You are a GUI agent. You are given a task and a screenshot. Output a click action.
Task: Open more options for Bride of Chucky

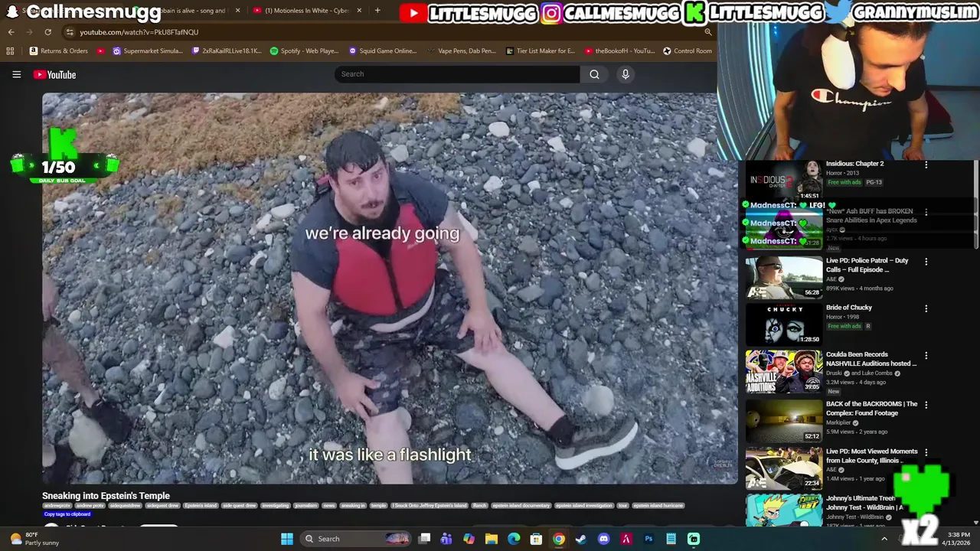(x=926, y=308)
